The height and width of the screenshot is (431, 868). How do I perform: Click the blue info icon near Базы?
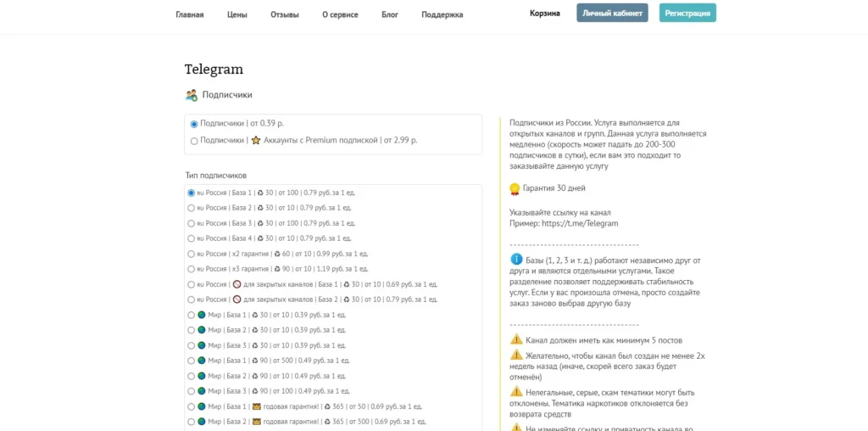(x=516, y=259)
